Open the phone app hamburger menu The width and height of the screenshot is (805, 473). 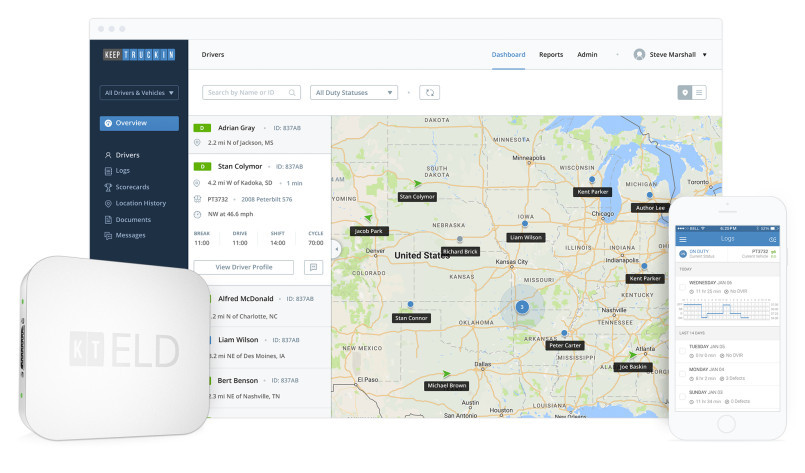(683, 239)
